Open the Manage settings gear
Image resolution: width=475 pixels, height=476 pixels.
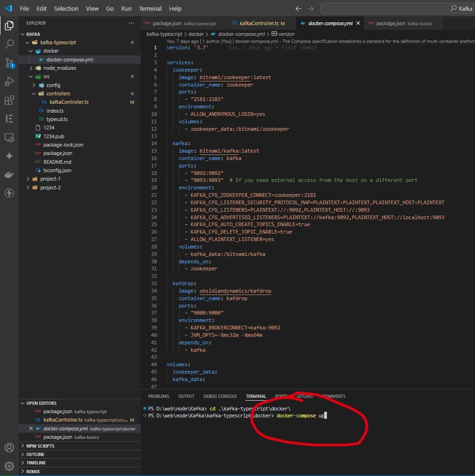9,466
